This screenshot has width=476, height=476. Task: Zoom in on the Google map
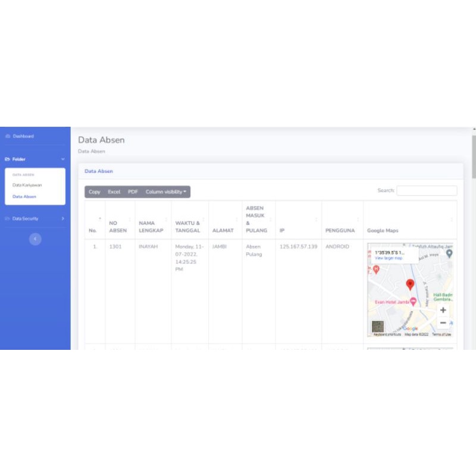443,309
